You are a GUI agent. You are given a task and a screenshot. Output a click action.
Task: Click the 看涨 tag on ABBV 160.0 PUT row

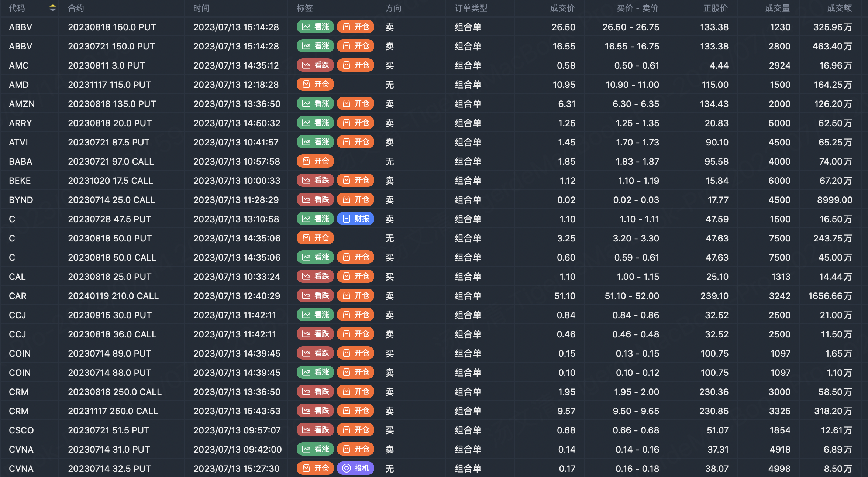coord(315,27)
